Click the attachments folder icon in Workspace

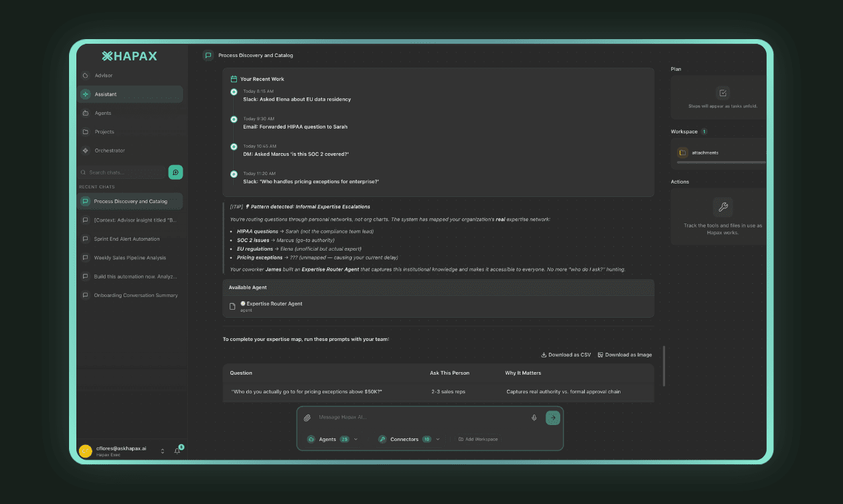coord(682,153)
